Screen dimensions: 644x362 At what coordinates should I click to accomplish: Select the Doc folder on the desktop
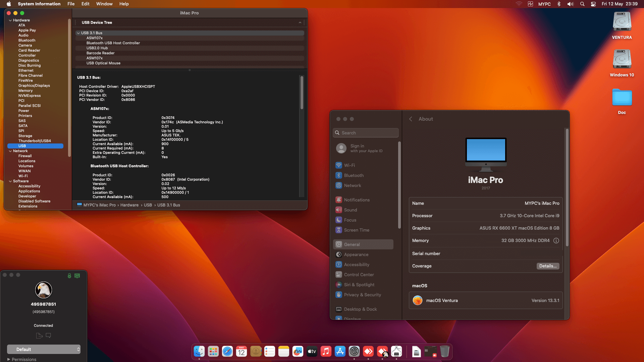(x=622, y=102)
